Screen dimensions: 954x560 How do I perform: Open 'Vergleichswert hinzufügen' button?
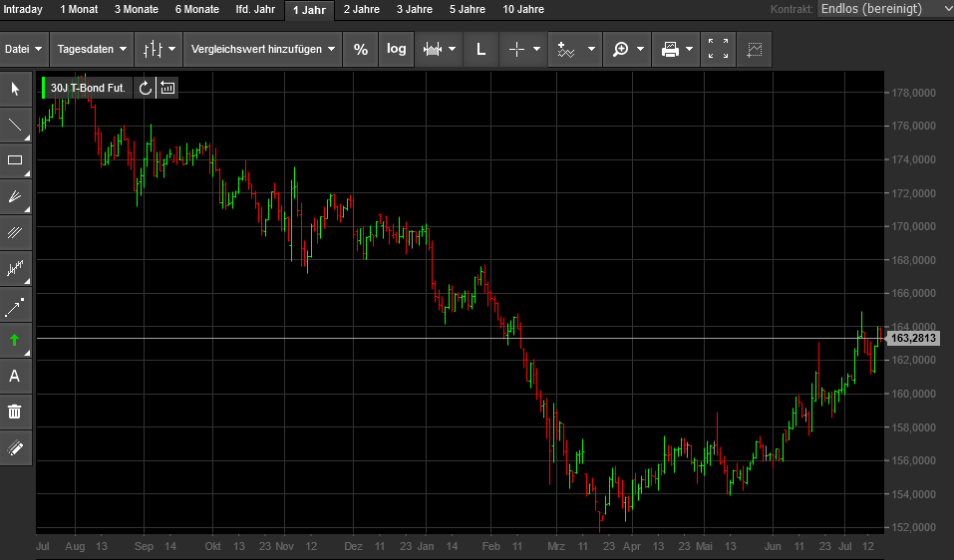pos(263,49)
